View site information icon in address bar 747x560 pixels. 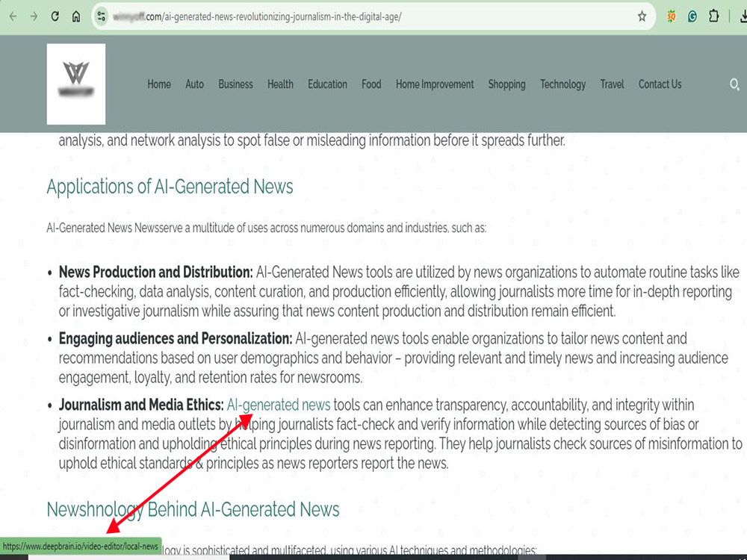click(101, 16)
